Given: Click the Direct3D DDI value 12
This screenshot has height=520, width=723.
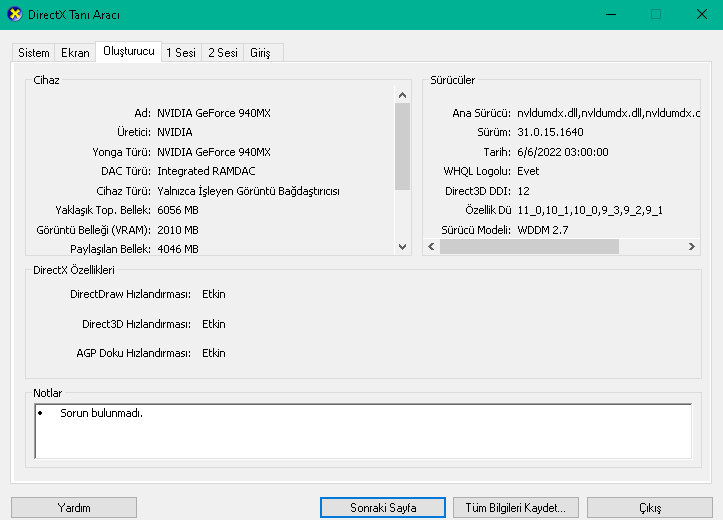Looking at the screenshot, I should (523, 191).
